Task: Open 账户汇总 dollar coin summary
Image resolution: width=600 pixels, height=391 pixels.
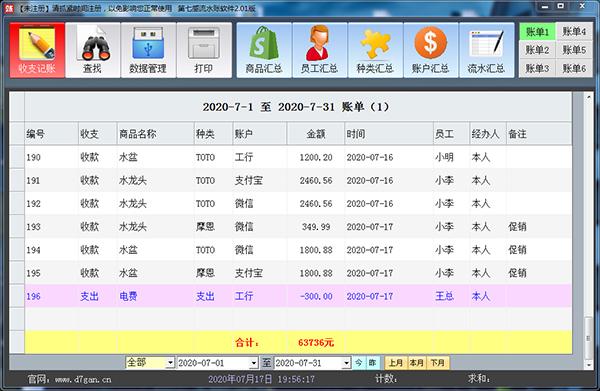Action: click(x=430, y=50)
